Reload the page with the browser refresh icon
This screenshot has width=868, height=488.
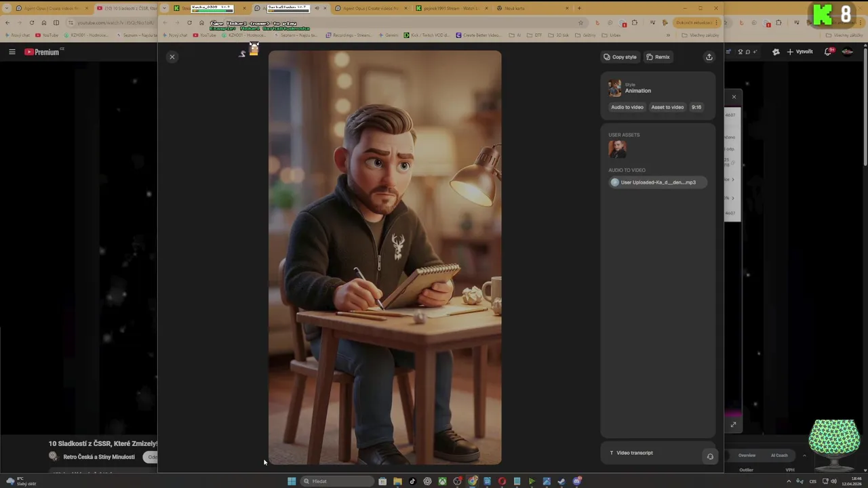click(x=32, y=22)
